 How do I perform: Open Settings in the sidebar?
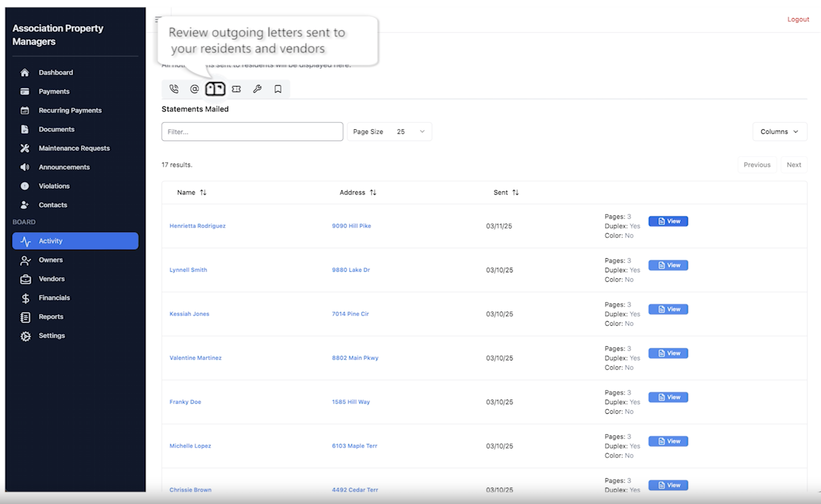point(52,336)
